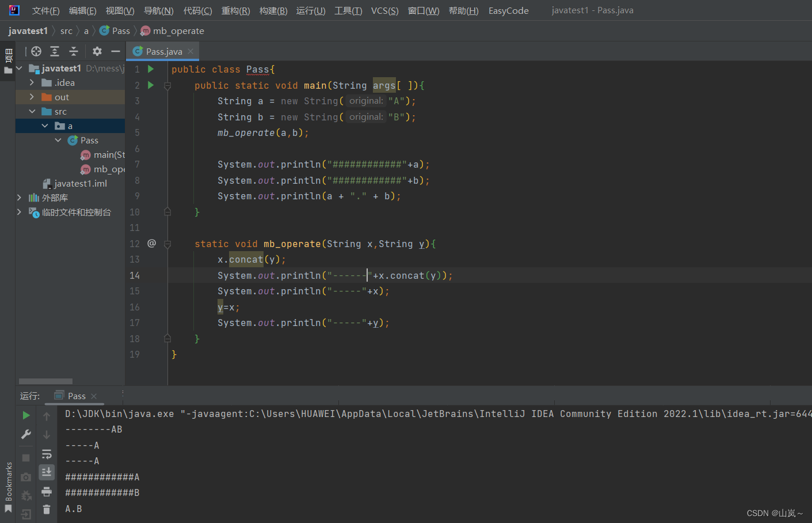Click the recursive call gutter icon on line 12
Viewport: 812px width, 523px height.
[152, 244]
